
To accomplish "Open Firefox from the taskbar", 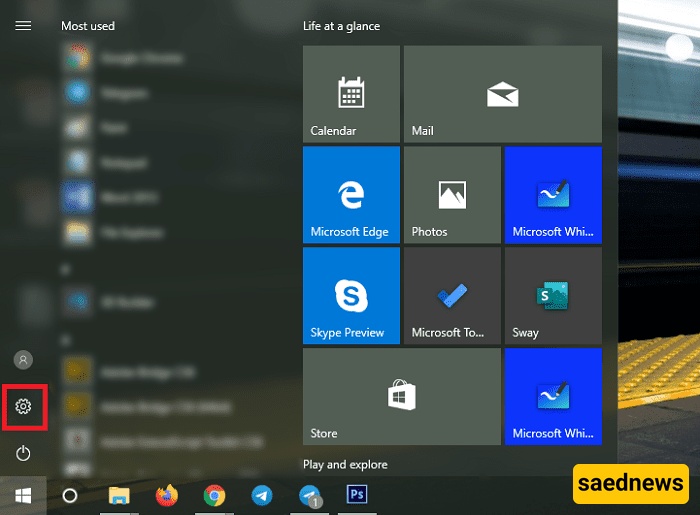I will (167, 495).
